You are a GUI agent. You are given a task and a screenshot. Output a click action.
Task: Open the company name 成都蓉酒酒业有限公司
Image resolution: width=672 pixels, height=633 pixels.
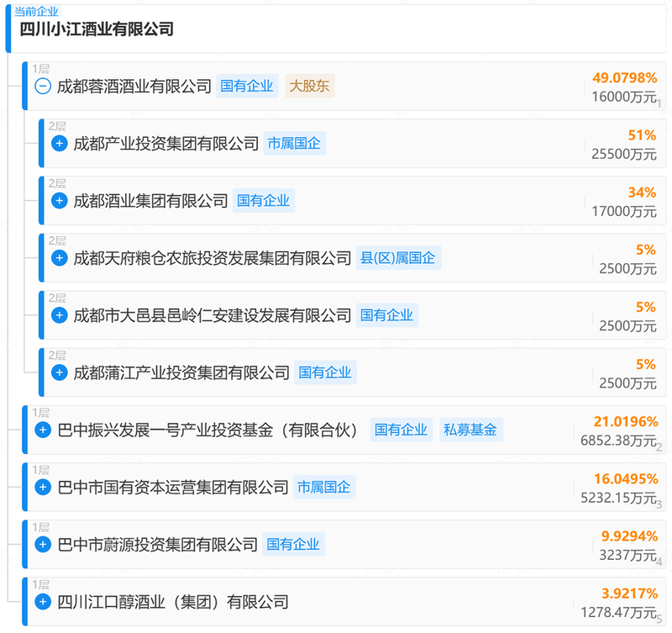(134, 87)
